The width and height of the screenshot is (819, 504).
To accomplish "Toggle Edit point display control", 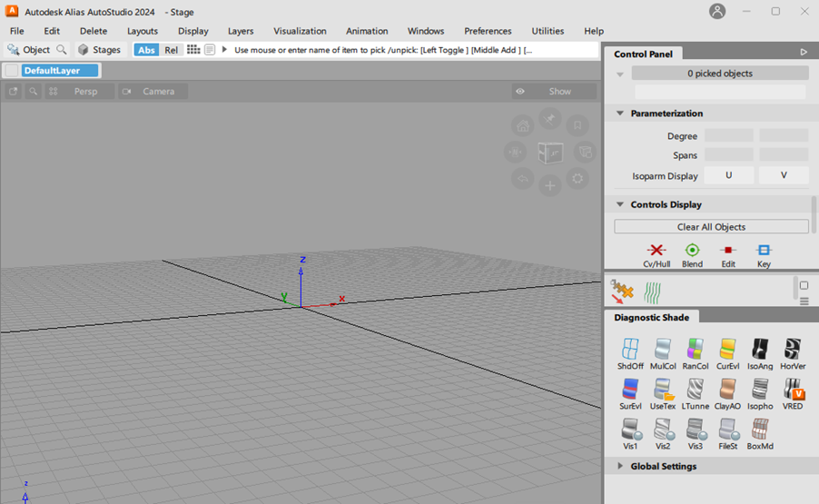I will click(728, 256).
